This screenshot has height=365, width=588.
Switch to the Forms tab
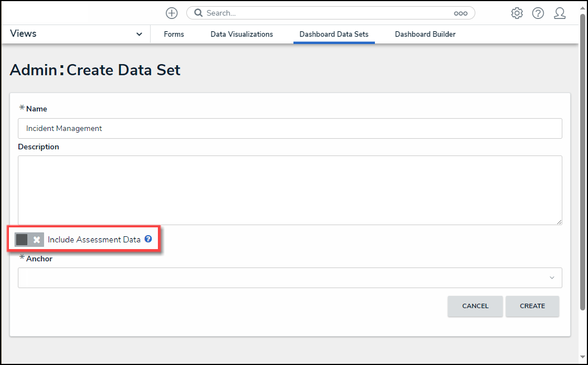(174, 35)
